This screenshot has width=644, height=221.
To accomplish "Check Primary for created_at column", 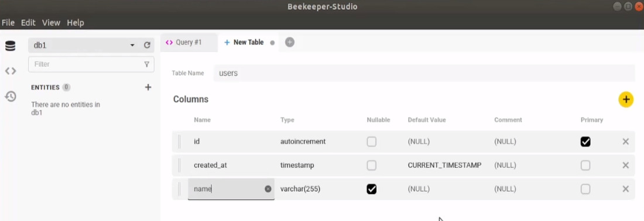I will click(x=585, y=165).
